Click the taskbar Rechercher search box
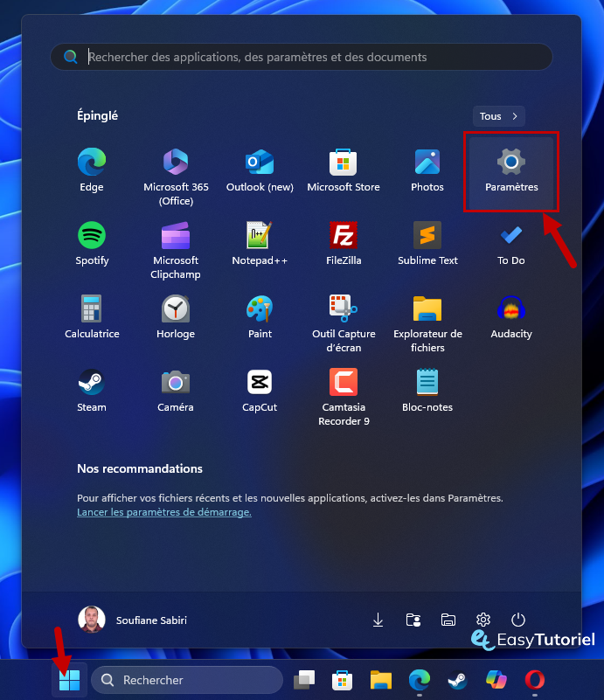This screenshot has height=700, width=604. pos(186,680)
